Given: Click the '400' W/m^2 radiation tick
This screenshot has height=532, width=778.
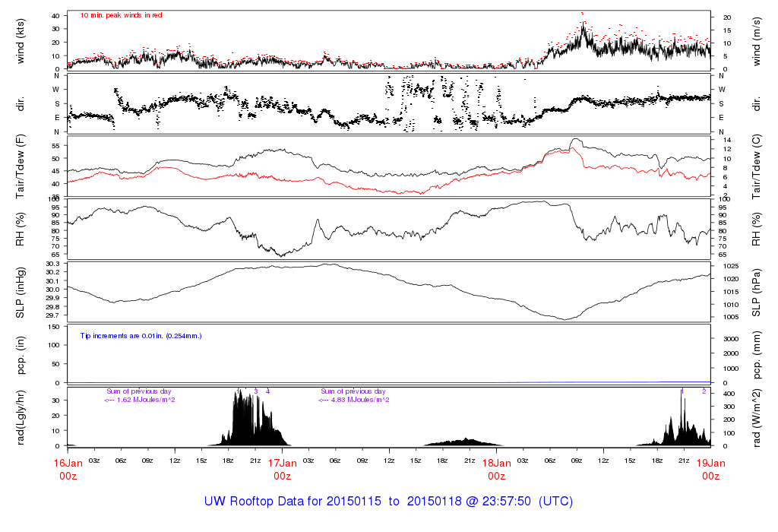Looking at the screenshot, I should 729,394.
